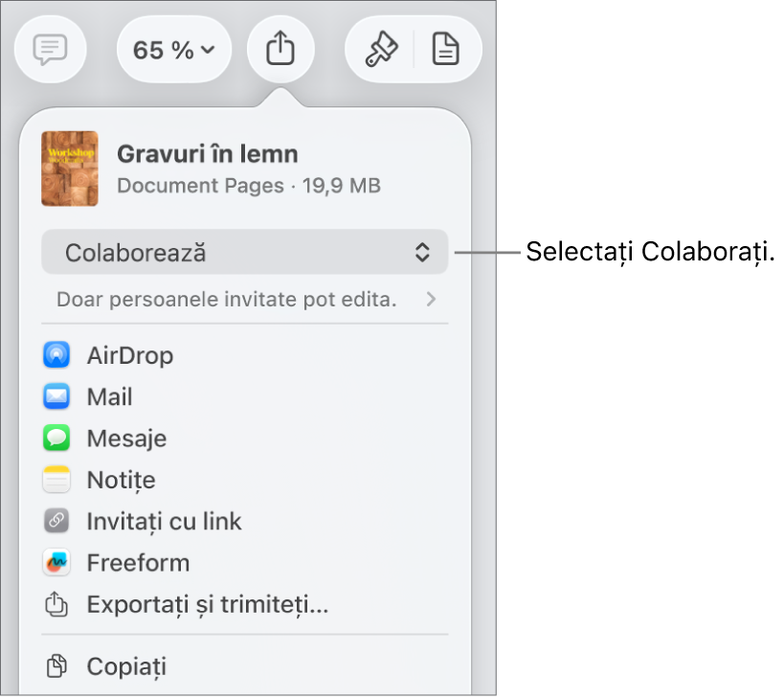Click the Invitați cu link chain icon
The height and width of the screenshot is (698, 784).
56,521
